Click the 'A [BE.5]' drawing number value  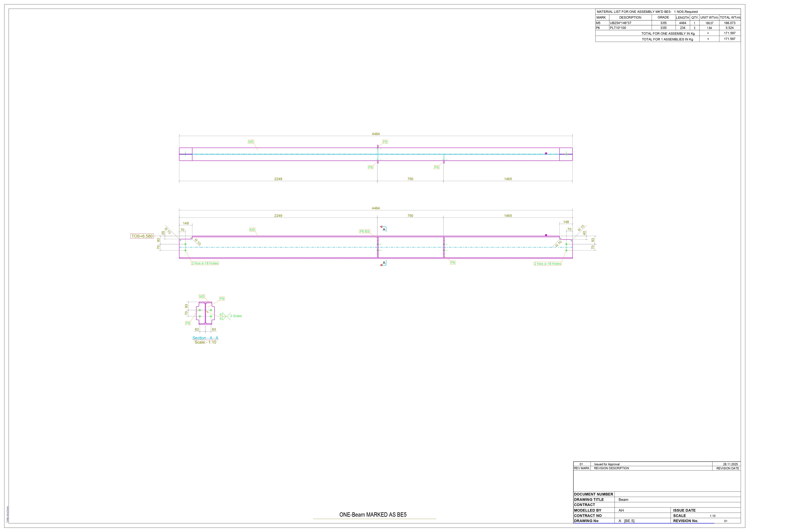tap(626, 521)
